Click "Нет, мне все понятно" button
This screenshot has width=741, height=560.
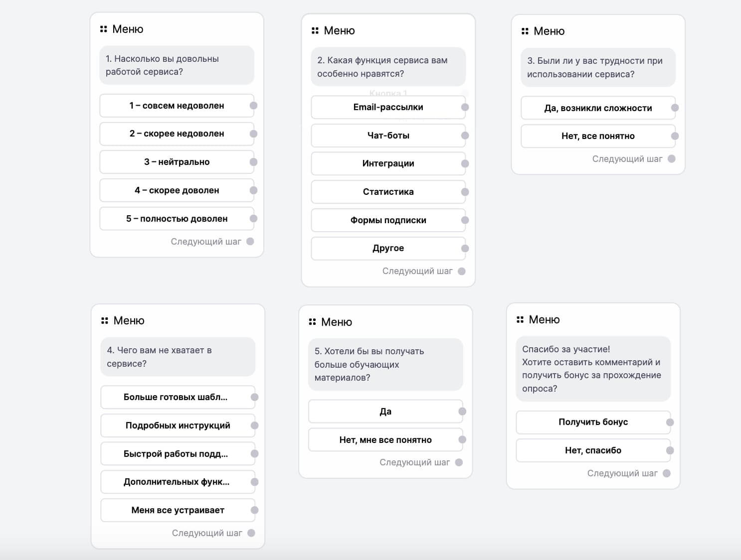click(386, 440)
